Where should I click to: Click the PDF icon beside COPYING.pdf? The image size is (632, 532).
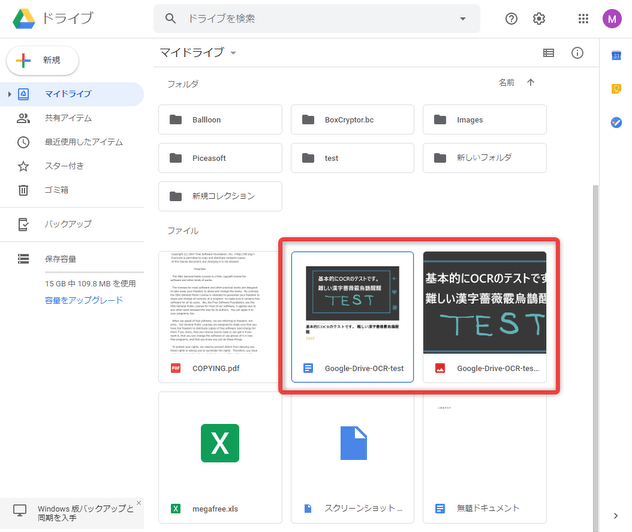click(x=176, y=368)
